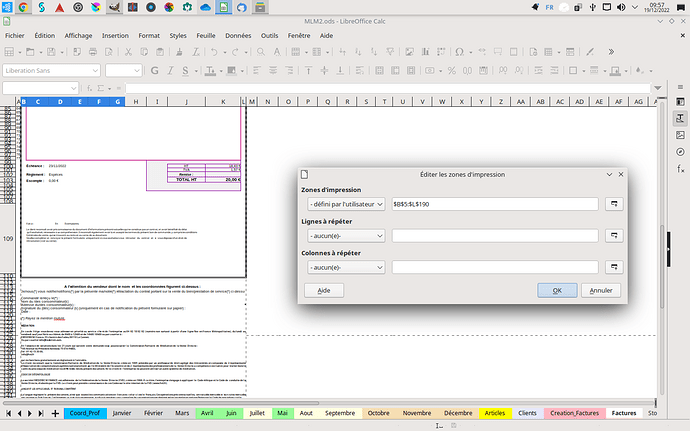The image size is (690, 431).
Task: Open the Styles panel icon in sidebar
Action: click(x=680, y=118)
